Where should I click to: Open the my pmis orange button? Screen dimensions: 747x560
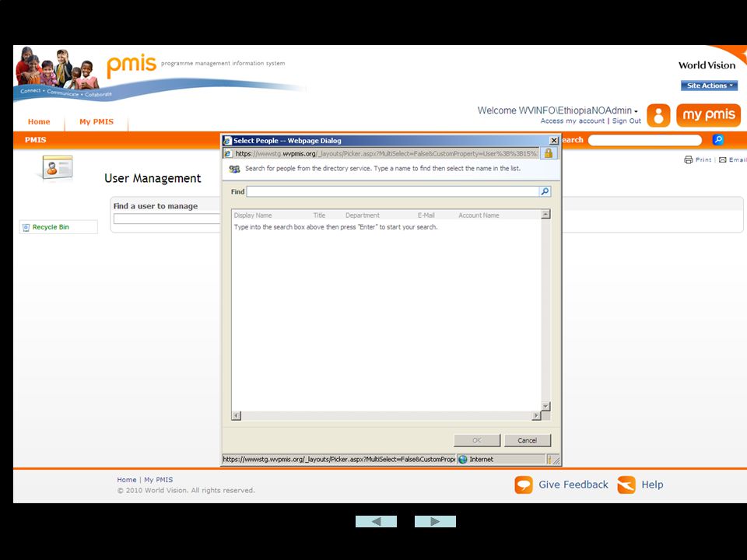[x=708, y=115]
